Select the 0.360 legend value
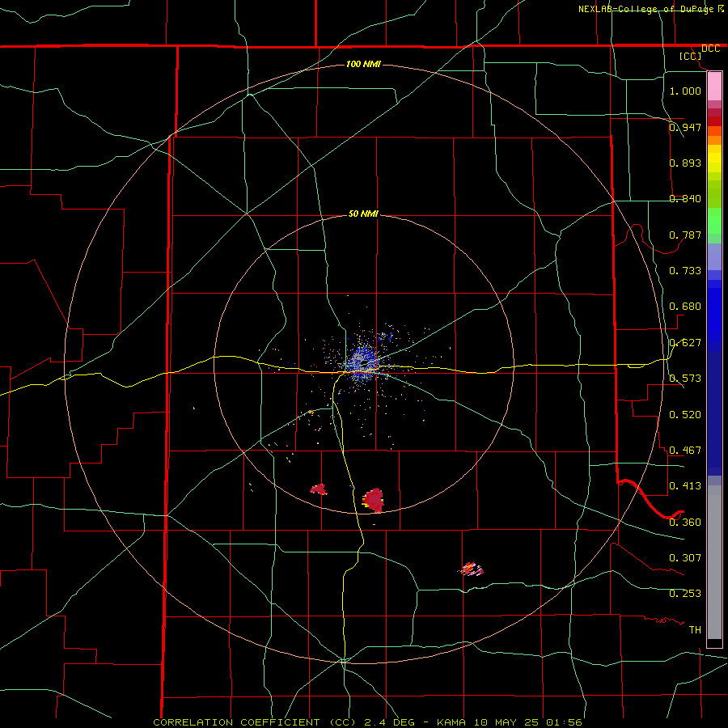The width and height of the screenshot is (728, 728). click(685, 523)
